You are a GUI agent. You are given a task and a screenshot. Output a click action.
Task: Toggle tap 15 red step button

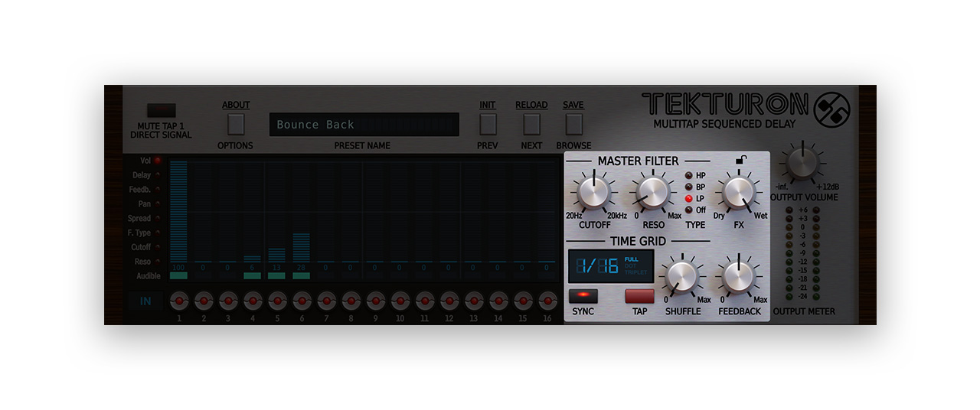click(x=522, y=301)
